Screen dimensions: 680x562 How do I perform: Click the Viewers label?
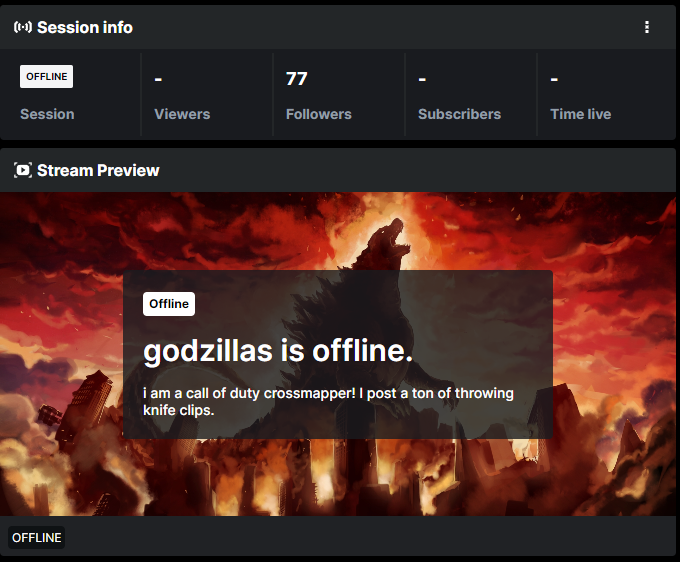182,114
